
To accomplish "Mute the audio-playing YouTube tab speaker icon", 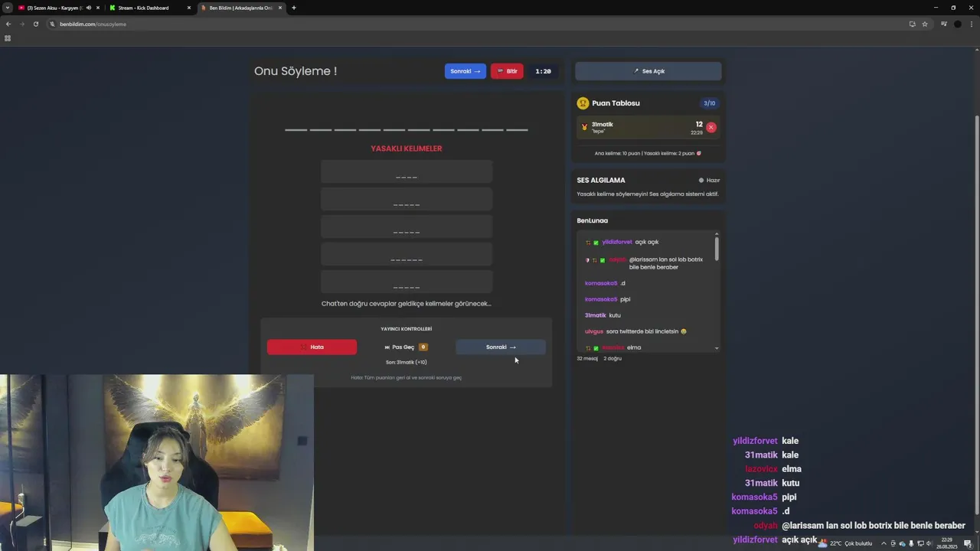I will click(89, 8).
